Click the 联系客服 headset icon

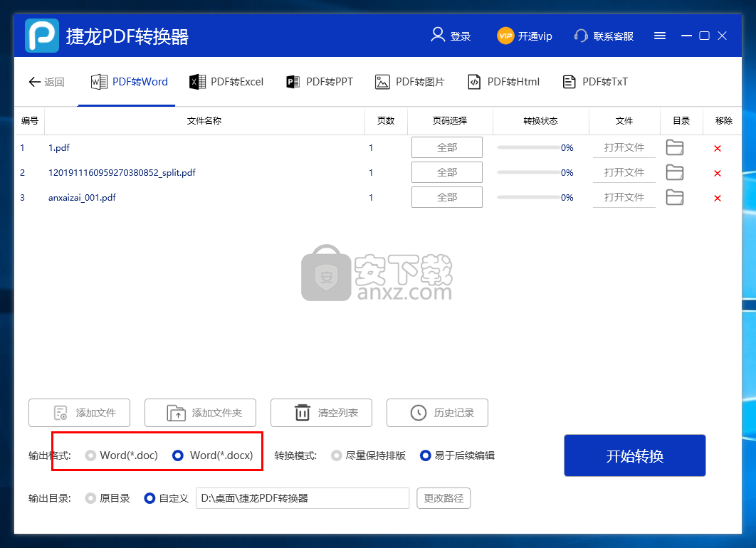coord(581,36)
